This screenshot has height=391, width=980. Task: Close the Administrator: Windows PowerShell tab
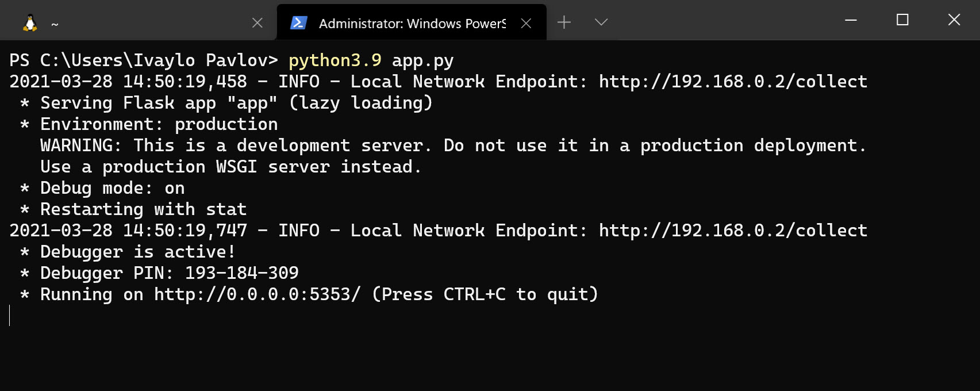pyautogui.click(x=526, y=23)
